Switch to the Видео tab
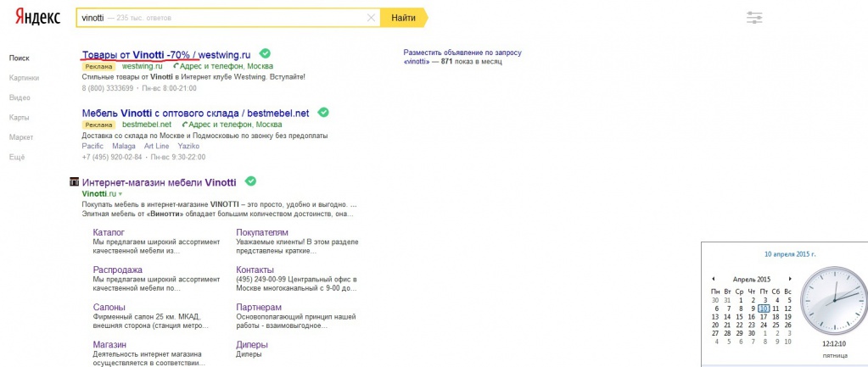This screenshot has width=868, height=367. coord(20,97)
